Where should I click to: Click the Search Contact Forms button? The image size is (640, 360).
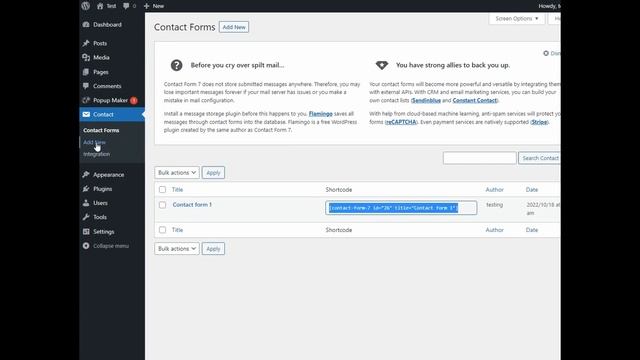[540, 158]
